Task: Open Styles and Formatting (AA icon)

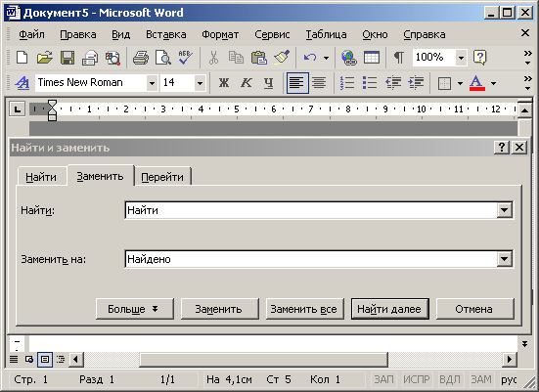Action: (x=22, y=83)
